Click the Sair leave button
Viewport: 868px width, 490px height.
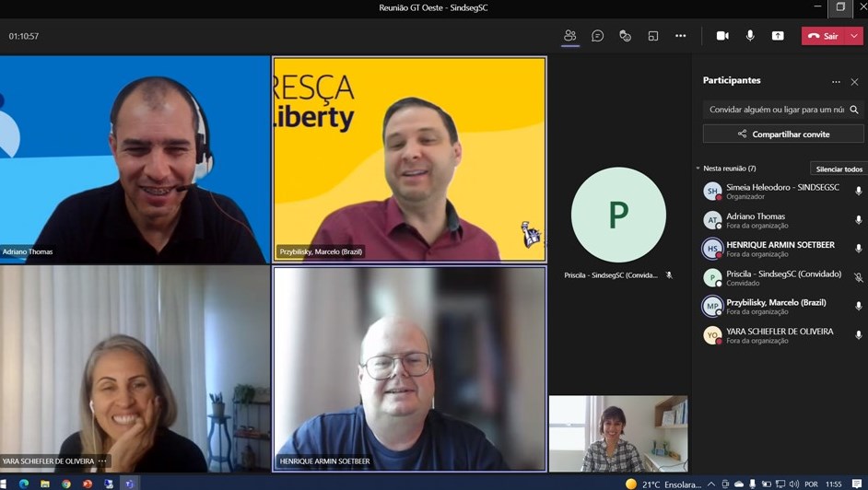tap(824, 36)
